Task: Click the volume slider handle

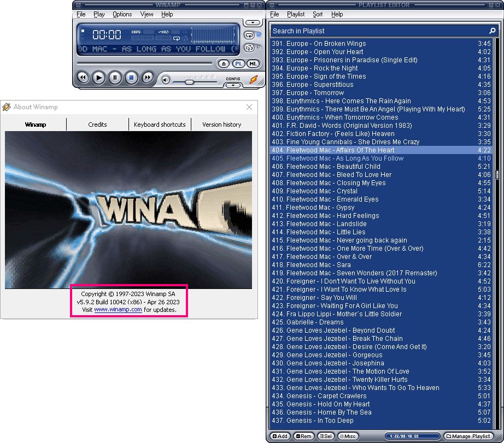Action: pos(189,82)
